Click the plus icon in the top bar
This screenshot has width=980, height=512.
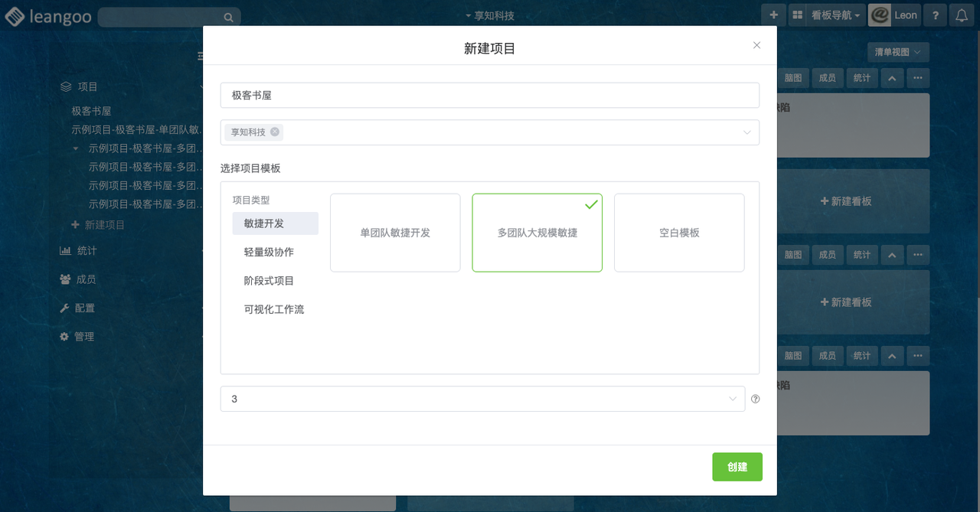point(773,15)
